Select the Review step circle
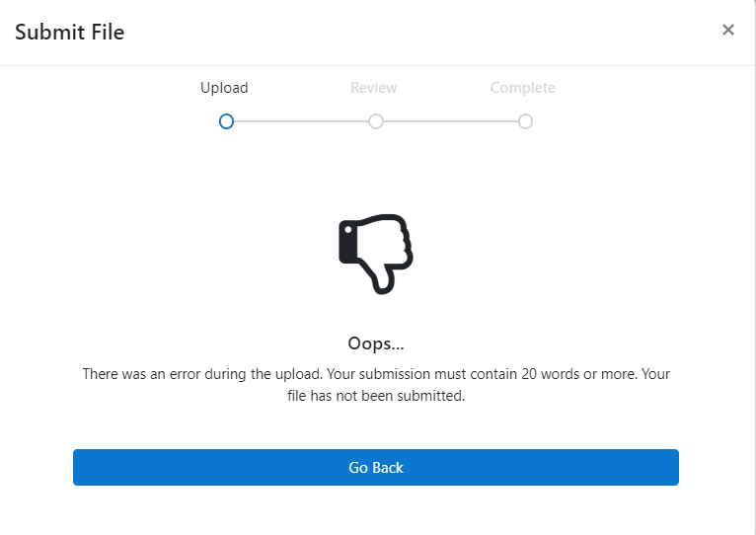This screenshot has width=756, height=535. pos(376,121)
